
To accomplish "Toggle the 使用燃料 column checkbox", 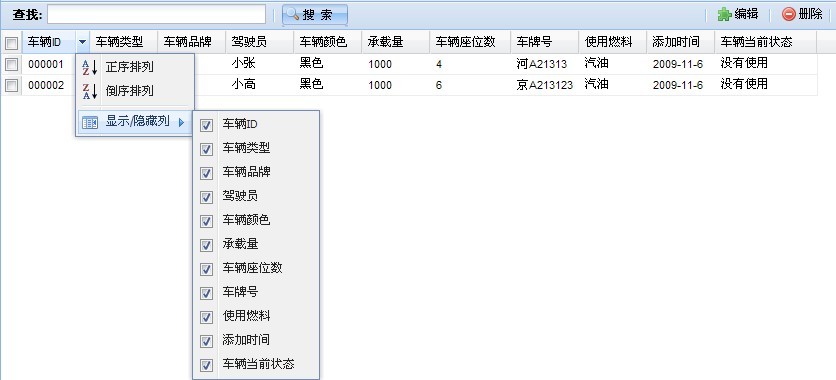I will (206, 317).
